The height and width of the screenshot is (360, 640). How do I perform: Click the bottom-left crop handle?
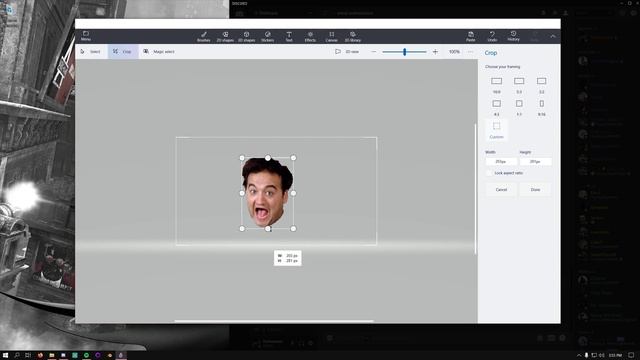[x=242, y=229]
